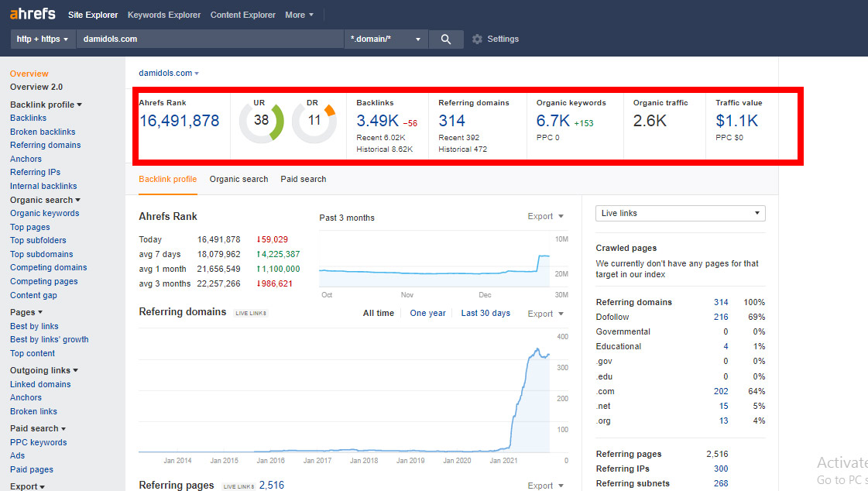Open Anchors under Backlink profile
868x491 pixels.
[x=26, y=159]
